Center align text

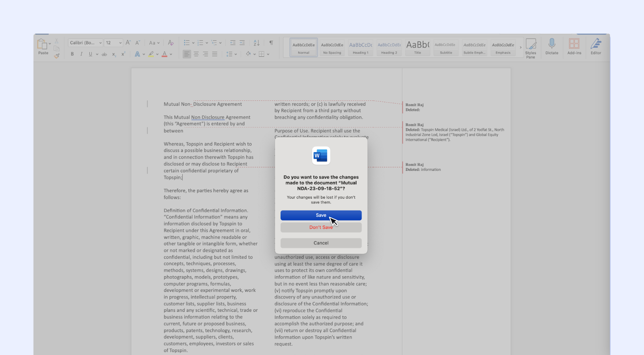click(196, 54)
